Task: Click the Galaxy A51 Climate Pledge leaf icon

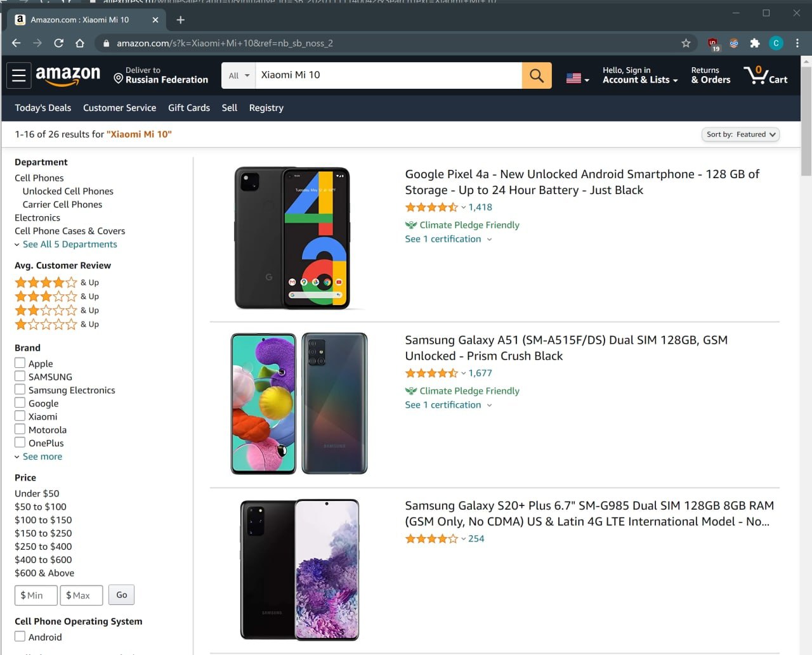Action: [x=411, y=391]
